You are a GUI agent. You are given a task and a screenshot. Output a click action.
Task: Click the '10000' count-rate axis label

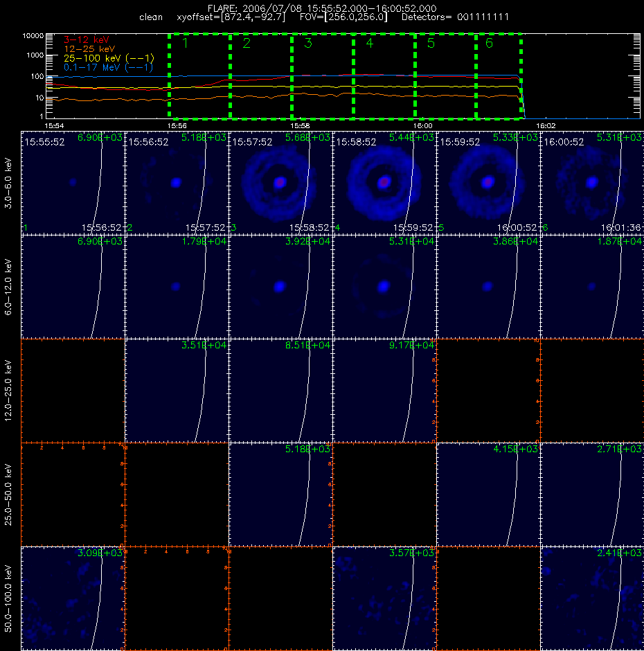(33, 36)
